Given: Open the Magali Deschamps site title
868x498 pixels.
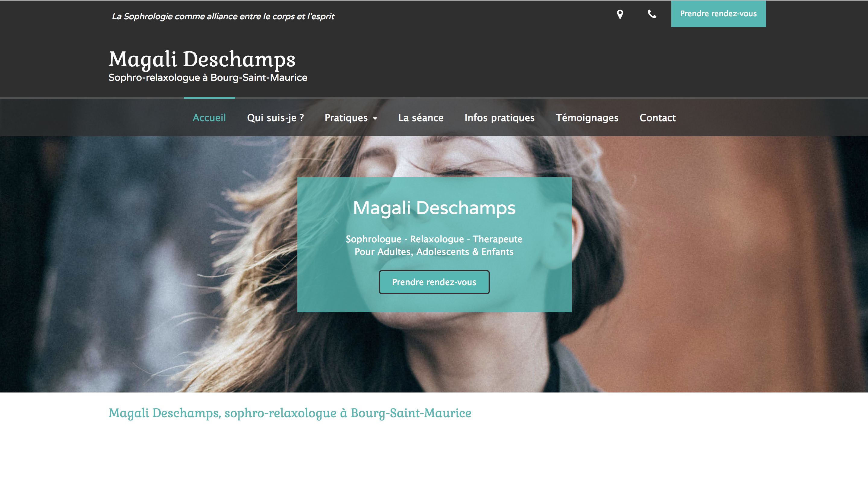Looking at the screenshot, I should [x=202, y=59].
